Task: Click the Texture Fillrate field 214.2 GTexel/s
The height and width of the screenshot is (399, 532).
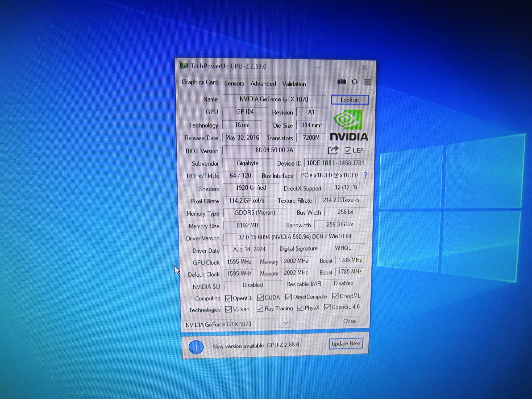Action: [x=341, y=200]
